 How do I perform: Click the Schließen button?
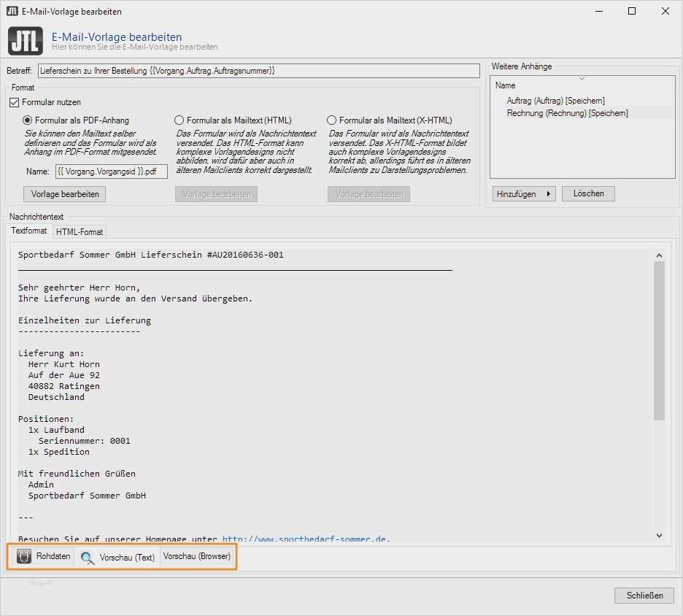point(644,596)
